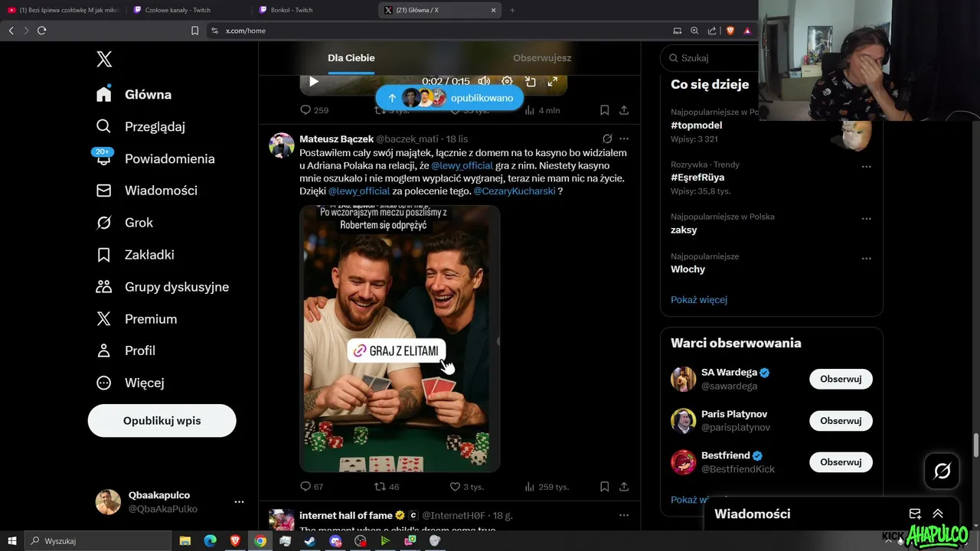
Task: Reload the browser page
Action: coord(42,31)
